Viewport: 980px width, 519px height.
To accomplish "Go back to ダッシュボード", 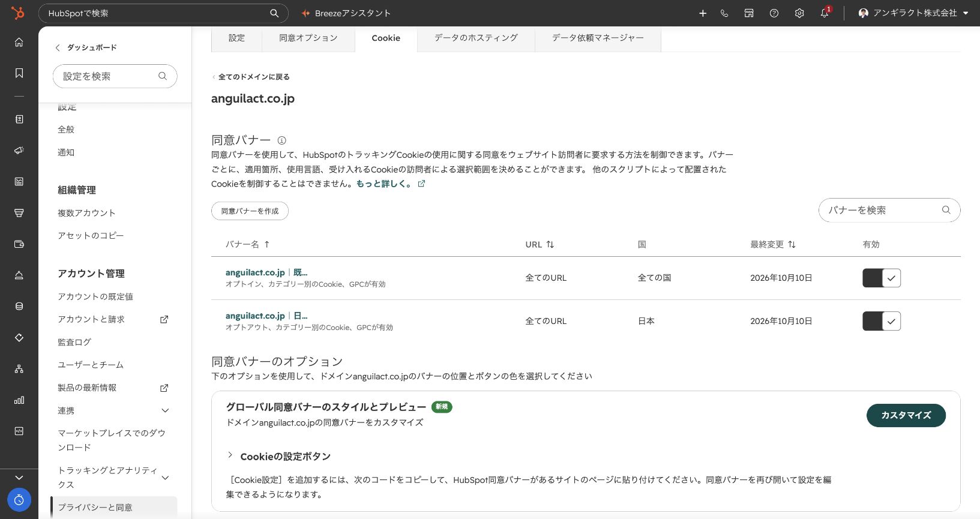I will (x=86, y=47).
